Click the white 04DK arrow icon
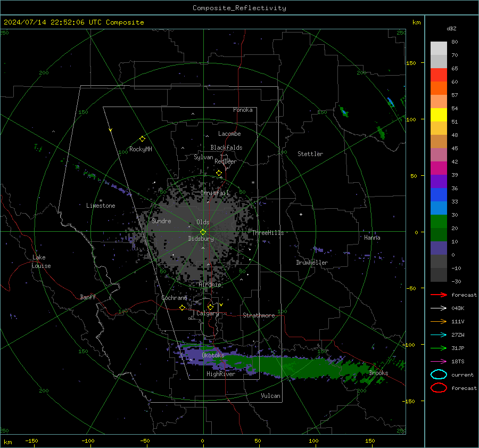The image size is (479, 448). click(x=439, y=308)
